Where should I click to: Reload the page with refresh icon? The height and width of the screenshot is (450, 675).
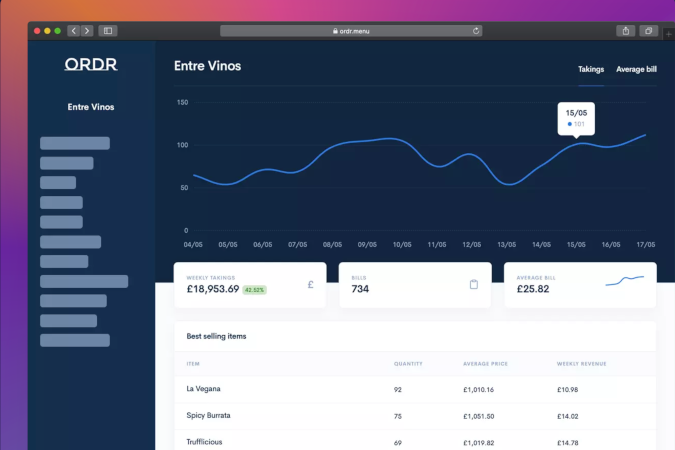click(x=475, y=31)
